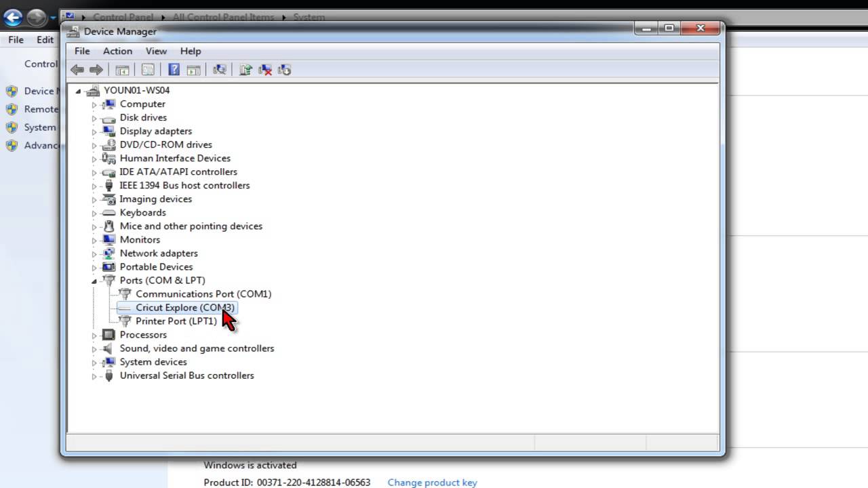This screenshot has width=868, height=488.
Task: Expand the Computer node arrow
Action: click(x=95, y=105)
